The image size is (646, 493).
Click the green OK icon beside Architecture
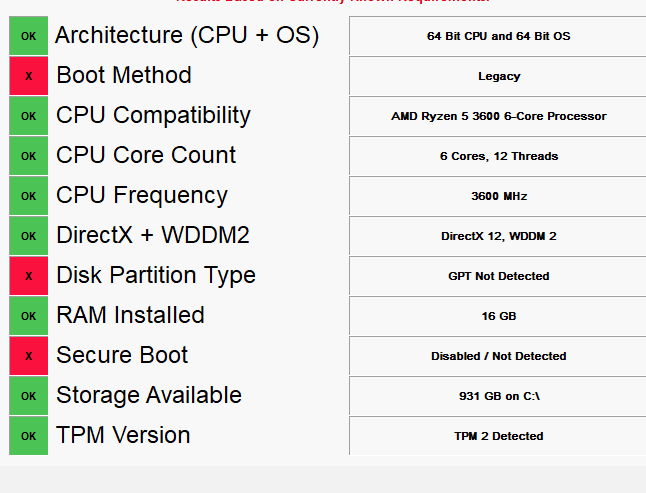[x=28, y=36]
